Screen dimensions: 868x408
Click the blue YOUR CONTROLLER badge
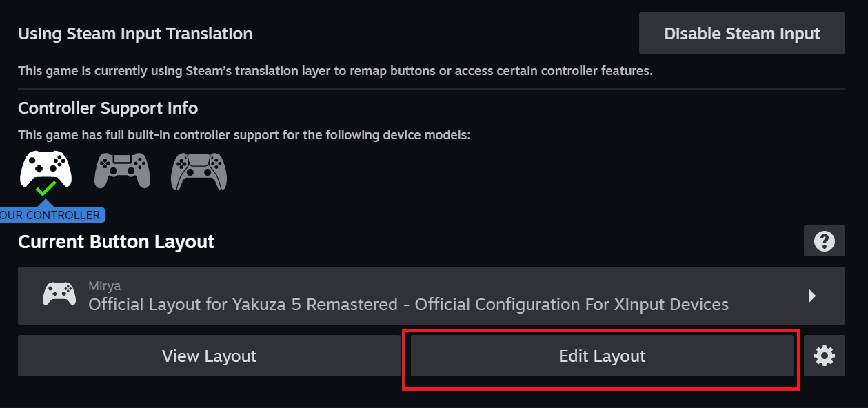point(51,215)
